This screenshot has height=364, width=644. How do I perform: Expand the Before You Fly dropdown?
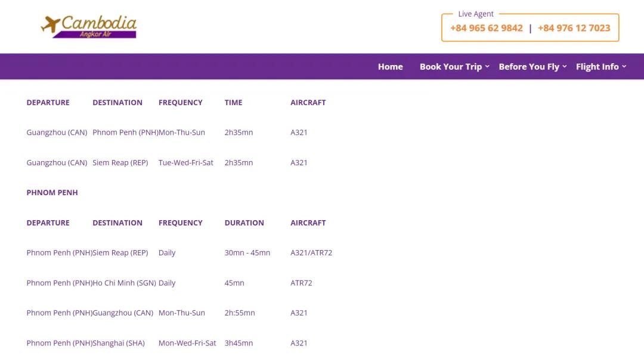(532, 67)
